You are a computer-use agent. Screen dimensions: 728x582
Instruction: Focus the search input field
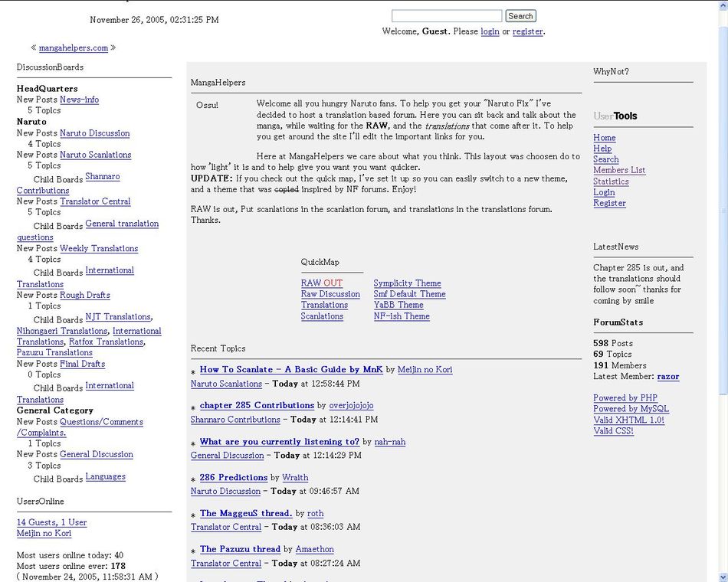447,16
